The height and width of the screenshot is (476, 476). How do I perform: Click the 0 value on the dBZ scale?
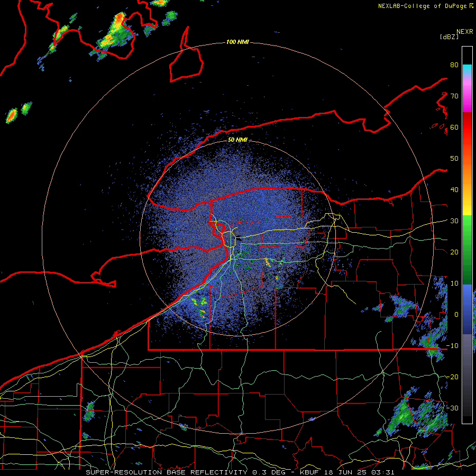[456, 315]
